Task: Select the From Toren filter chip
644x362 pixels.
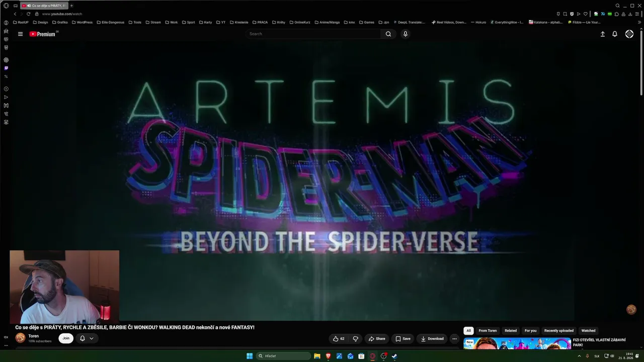Action: pyautogui.click(x=488, y=331)
